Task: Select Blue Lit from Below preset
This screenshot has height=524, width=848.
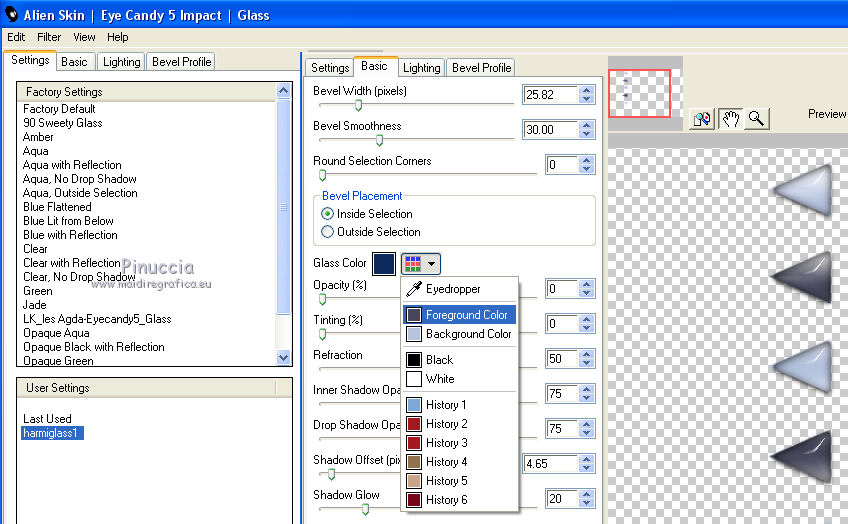Action: [68, 221]
